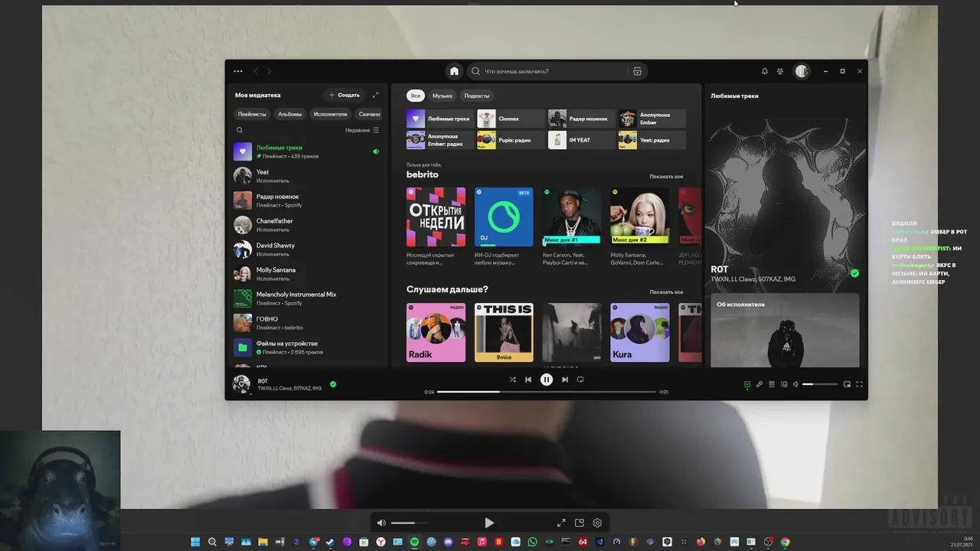The height and width of the screenshot is (551, 980).
Task: Skip to previous track
Action: pos(528,380)
